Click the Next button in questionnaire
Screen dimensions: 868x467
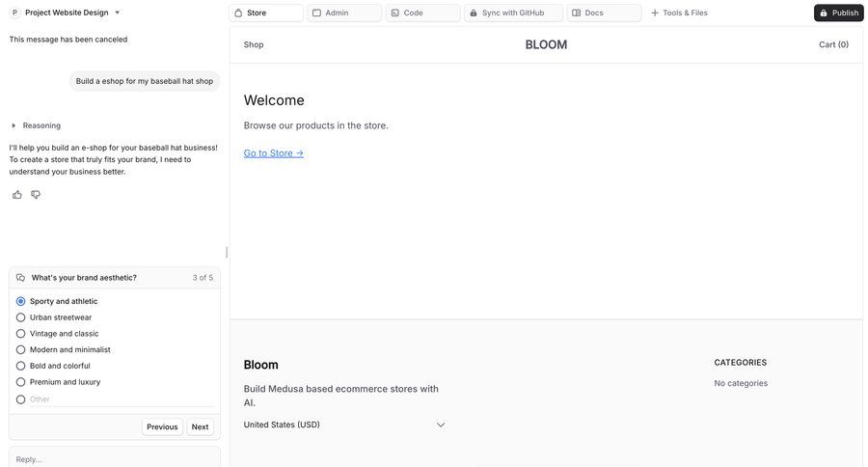coord(200,426)
